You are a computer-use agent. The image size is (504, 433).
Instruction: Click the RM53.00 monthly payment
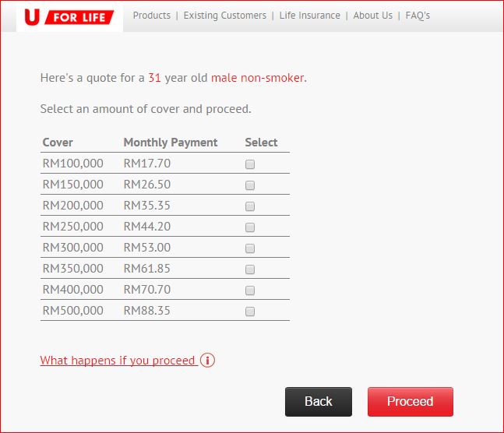(147, 248)
